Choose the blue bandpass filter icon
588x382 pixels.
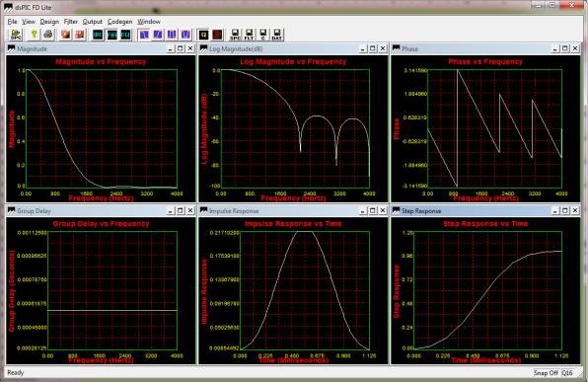172,35
